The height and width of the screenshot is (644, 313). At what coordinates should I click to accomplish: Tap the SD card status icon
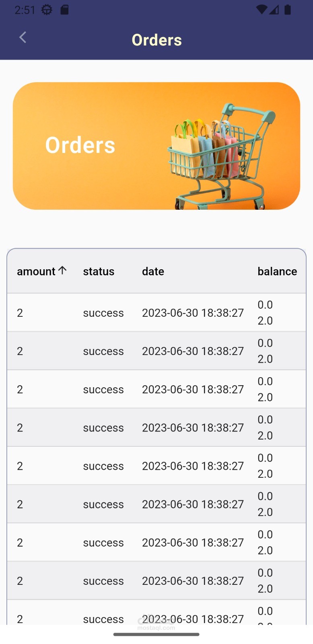pos(64,10)
